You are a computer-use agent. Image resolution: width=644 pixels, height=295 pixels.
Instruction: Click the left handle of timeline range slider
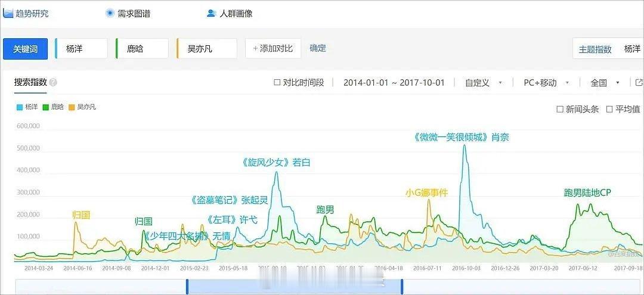187,287
